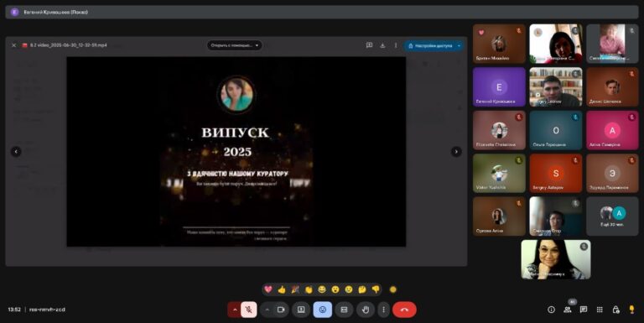Select the pink 'A' avatar participant tile
Image resolution: width=644 pixels, height=323 pixels.
612,130
